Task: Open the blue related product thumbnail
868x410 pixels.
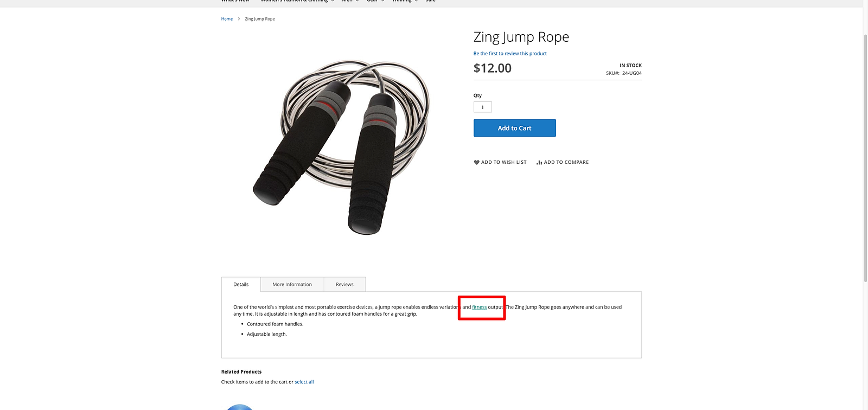Action: 239,407
